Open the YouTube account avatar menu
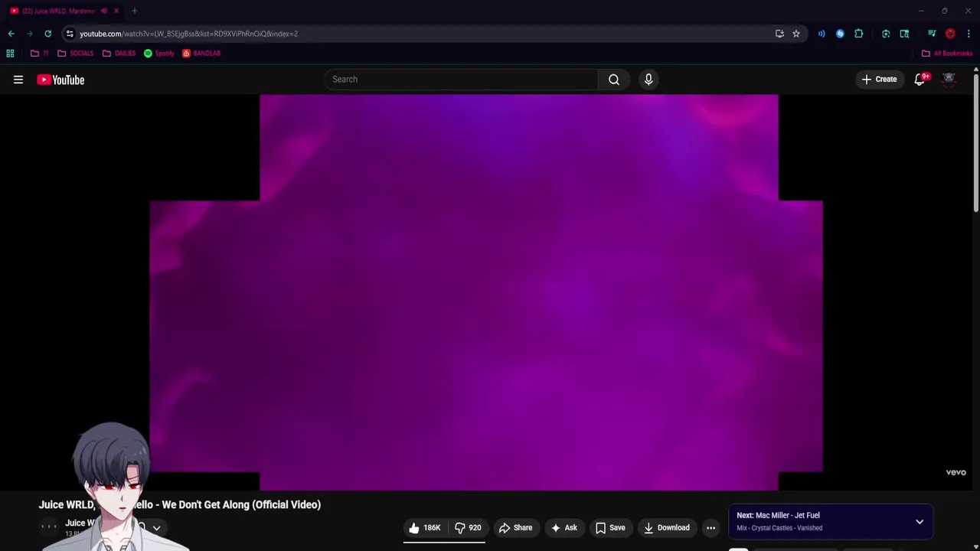The image size is (980, 551). coord(949,80)
